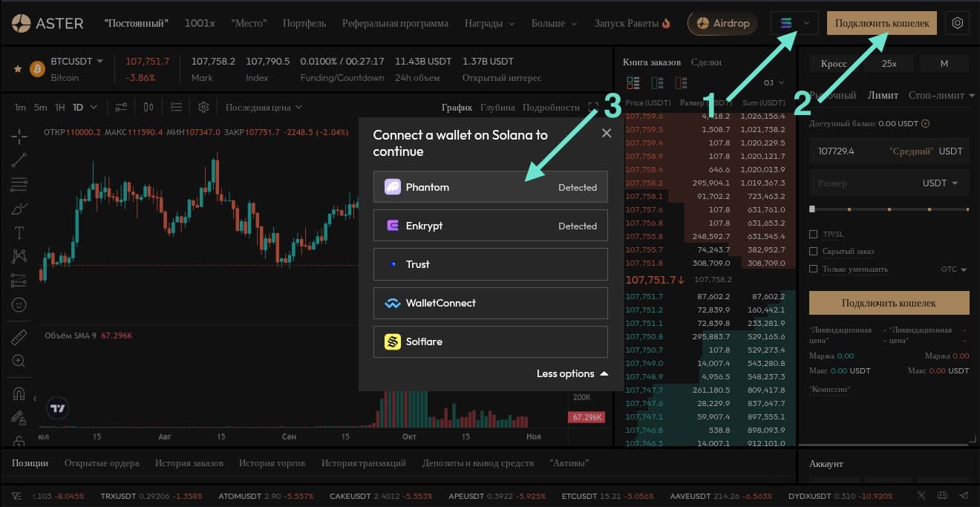Open the chart indicators settings icon
This screenshot has height=507, width=980.
[122, 107]
